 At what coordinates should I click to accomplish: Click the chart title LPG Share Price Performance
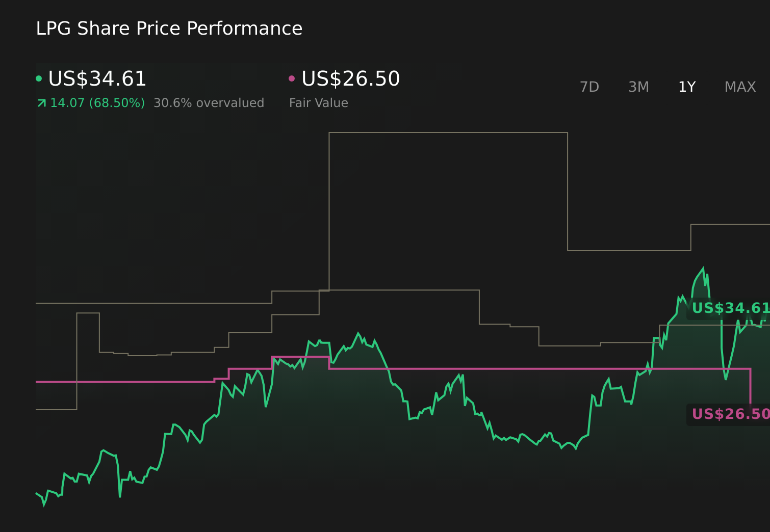click(169, 29)
